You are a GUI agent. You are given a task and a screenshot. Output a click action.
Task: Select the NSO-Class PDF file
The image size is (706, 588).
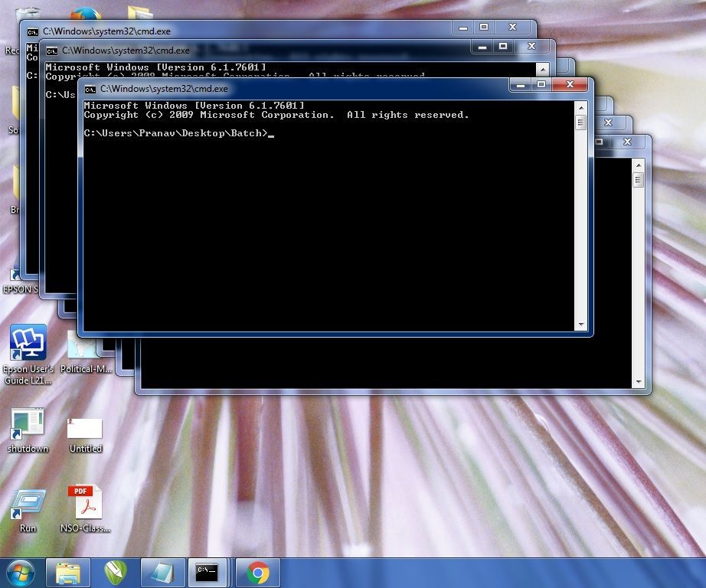[x=85, y=509]
